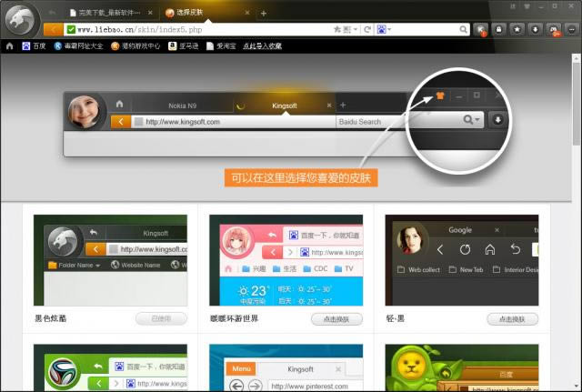Select the green lion cartoon skin thumbnail

(x=462, y=367)
